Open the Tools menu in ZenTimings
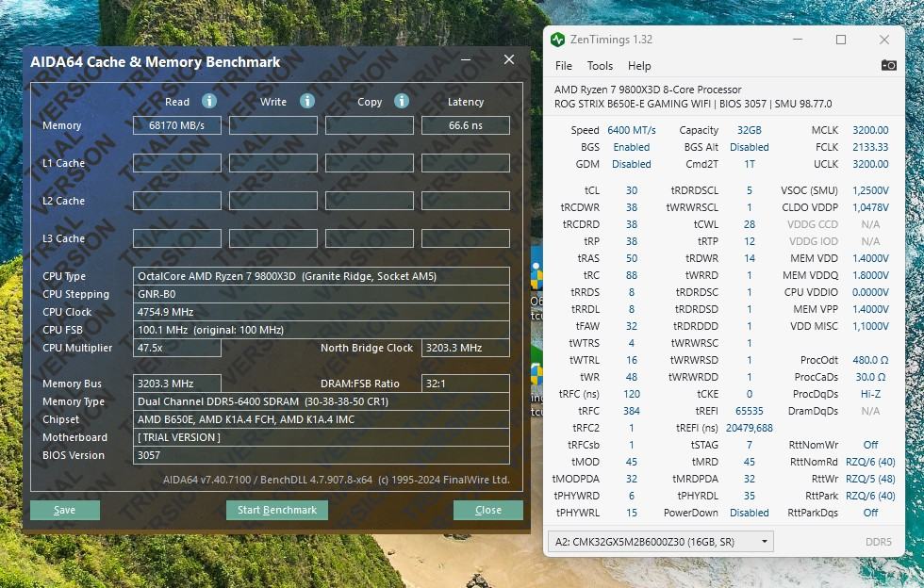The image size is (924, 588). (600, 65)
